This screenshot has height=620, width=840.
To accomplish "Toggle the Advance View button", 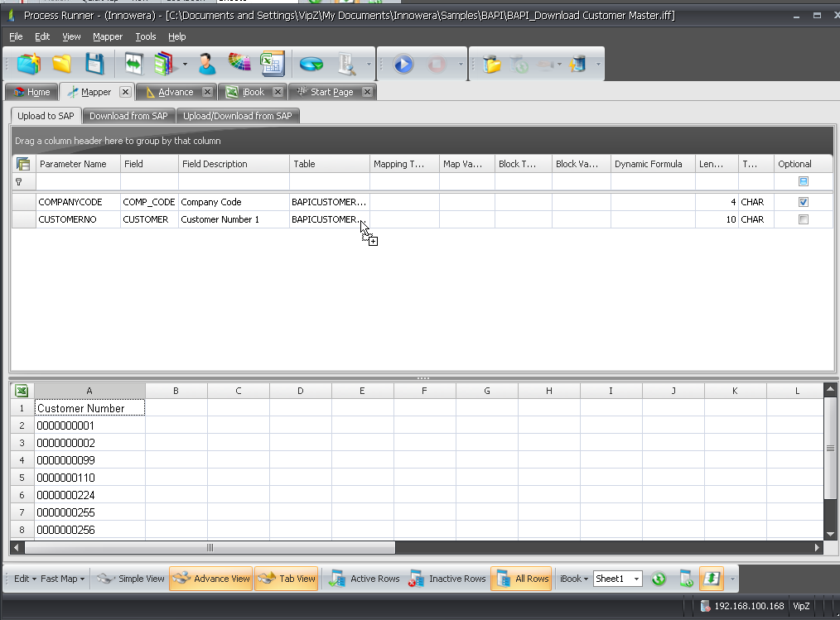I will click(x=210, y=579).
